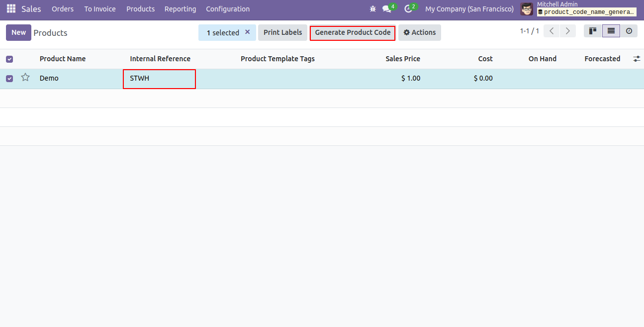Screen dimensions: 644x327
Task: Mark Demo product as favorite star
Action: pyautogui.click(x=25, y=78)
